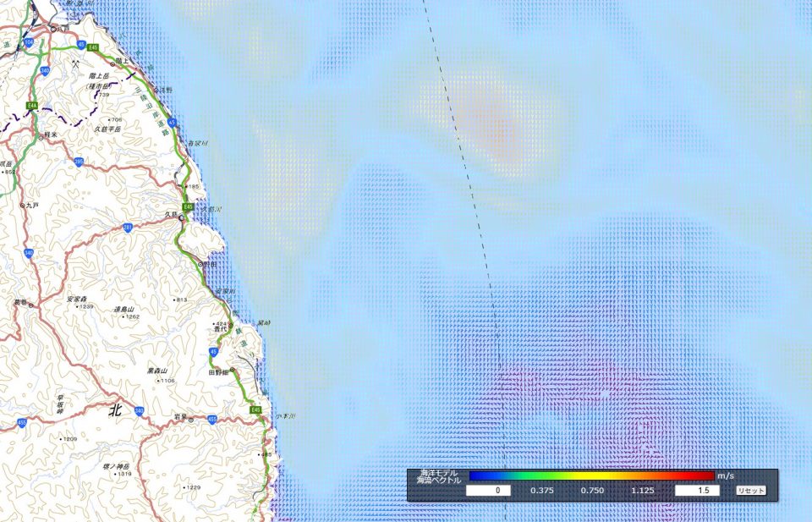
Task: Click the 海洋モデル 海流ベクトル legend title
Action: 439,477
